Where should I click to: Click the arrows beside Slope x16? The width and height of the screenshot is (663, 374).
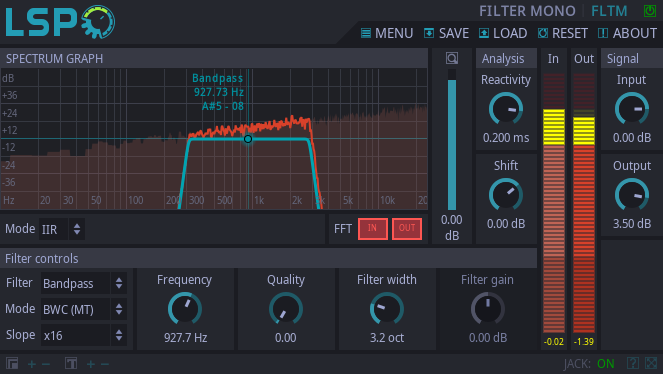(119, 336)
